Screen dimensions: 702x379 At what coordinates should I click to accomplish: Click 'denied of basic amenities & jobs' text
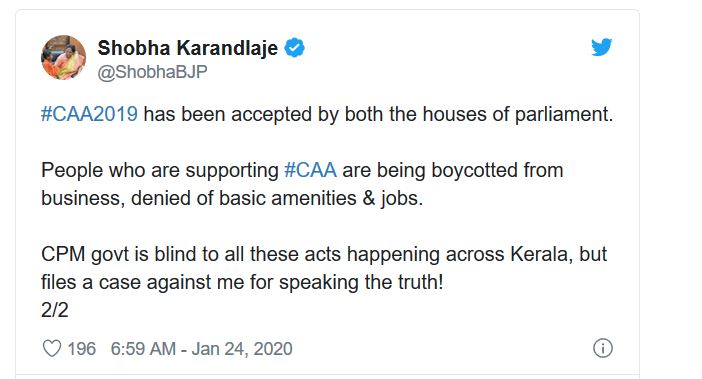coord(277,198)
